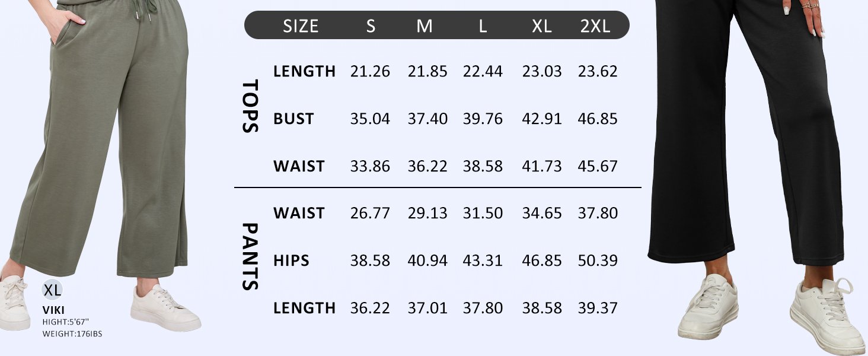Select the BUST row label

pyautogui.click(x=293, y=119)
